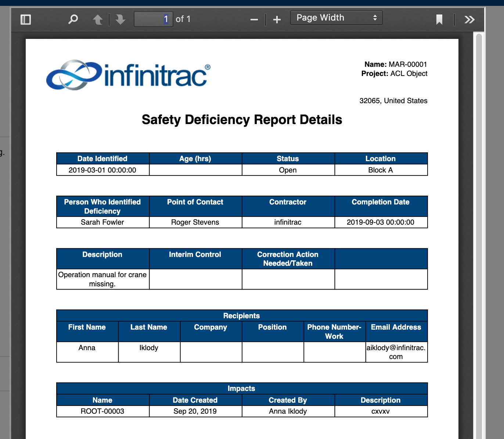Click the Impacts table header
This screenshot has width=504, height=439.
[242, 388]
